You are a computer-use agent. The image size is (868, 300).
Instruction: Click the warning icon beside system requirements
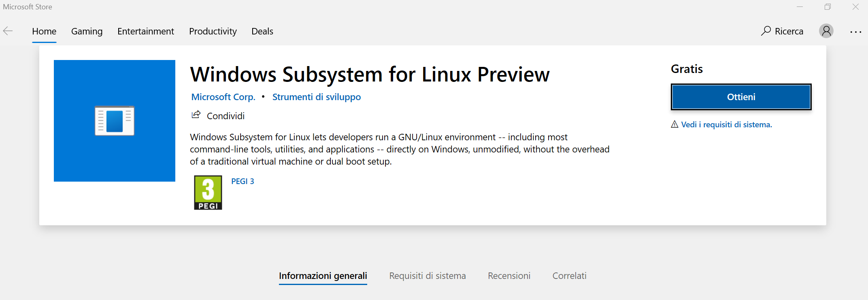pos(674,124)
